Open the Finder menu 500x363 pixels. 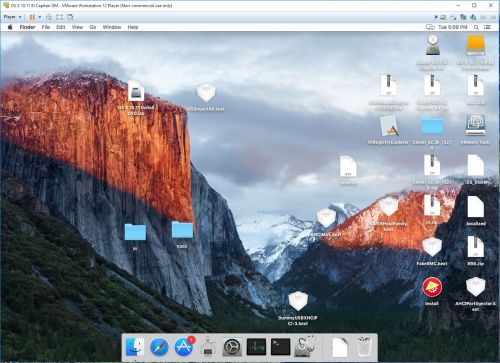(27, 27)
